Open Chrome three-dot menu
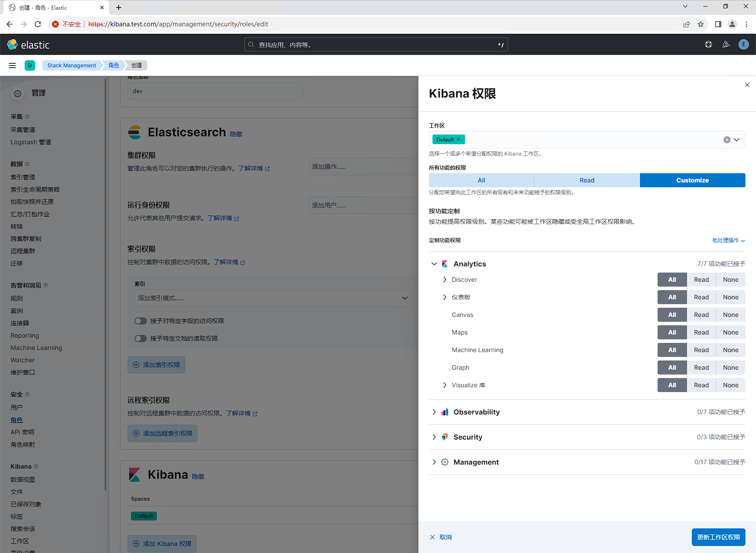This screenshot has height=553, width=756. (x=746, y=24)
